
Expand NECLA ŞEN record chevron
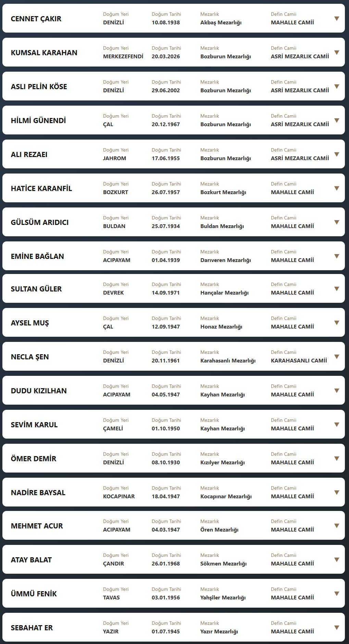click(x=337, y=357)
